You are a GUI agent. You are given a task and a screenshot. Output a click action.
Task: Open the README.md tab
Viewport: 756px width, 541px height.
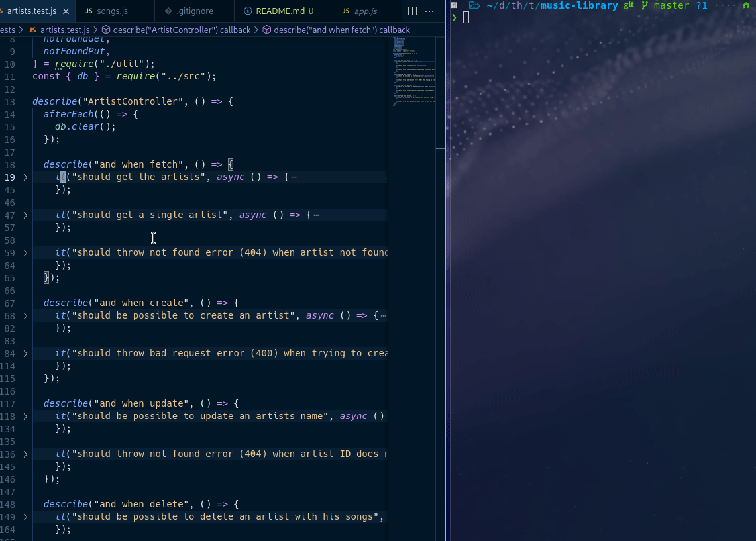(x=284, y=11)
